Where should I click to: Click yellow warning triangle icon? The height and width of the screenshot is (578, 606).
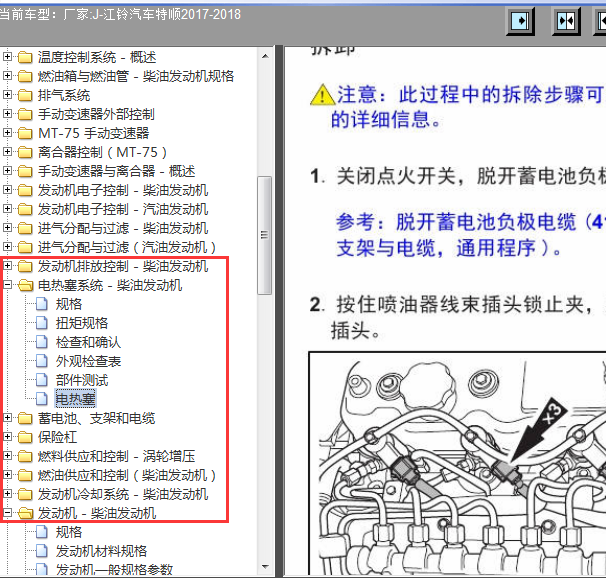click(x=322, y=95)
